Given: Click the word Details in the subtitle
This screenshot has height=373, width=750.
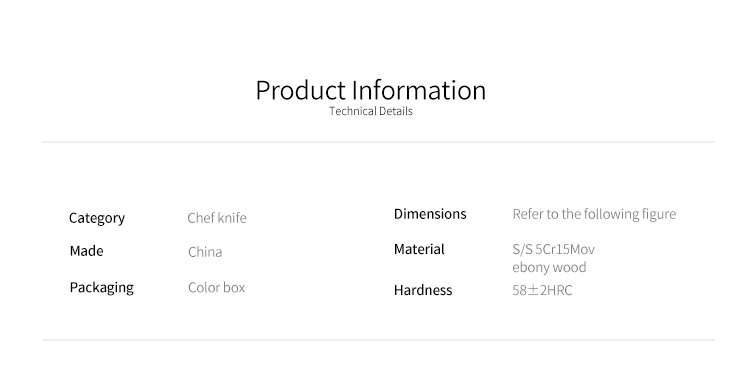Looking at the screenshot, I should coord(396,111).
